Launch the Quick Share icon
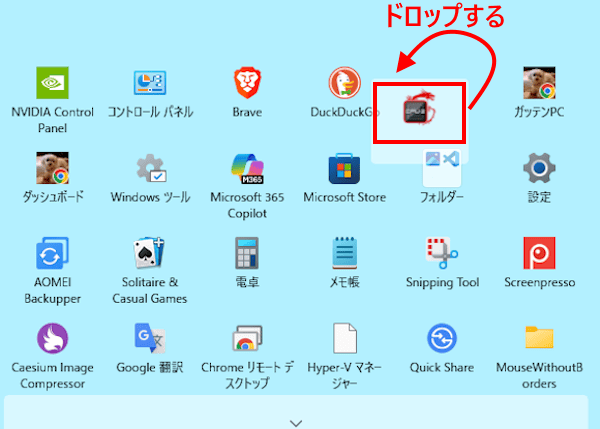Screen dimensions: 600x429 [442, 338]
